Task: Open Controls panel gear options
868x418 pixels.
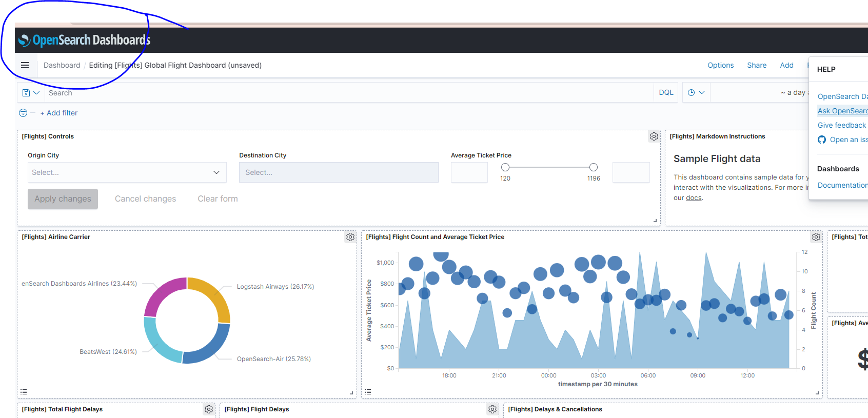Action: pos(654,136)
